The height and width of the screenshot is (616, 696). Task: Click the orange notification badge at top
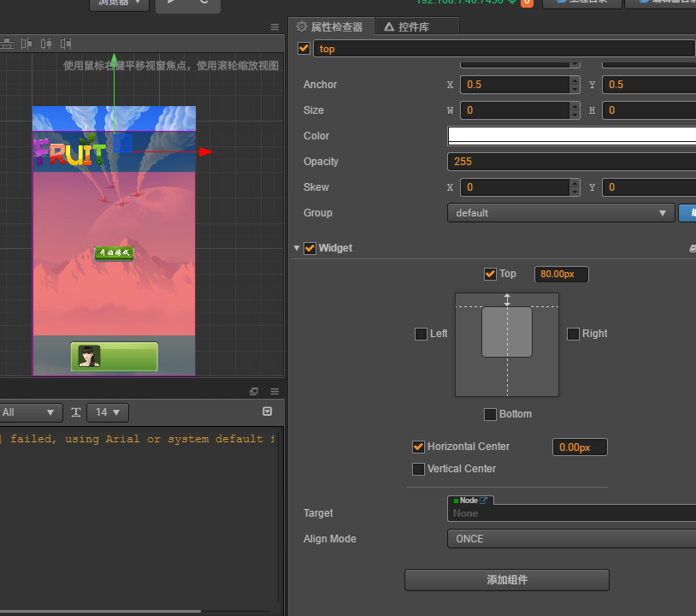[527, 3]
